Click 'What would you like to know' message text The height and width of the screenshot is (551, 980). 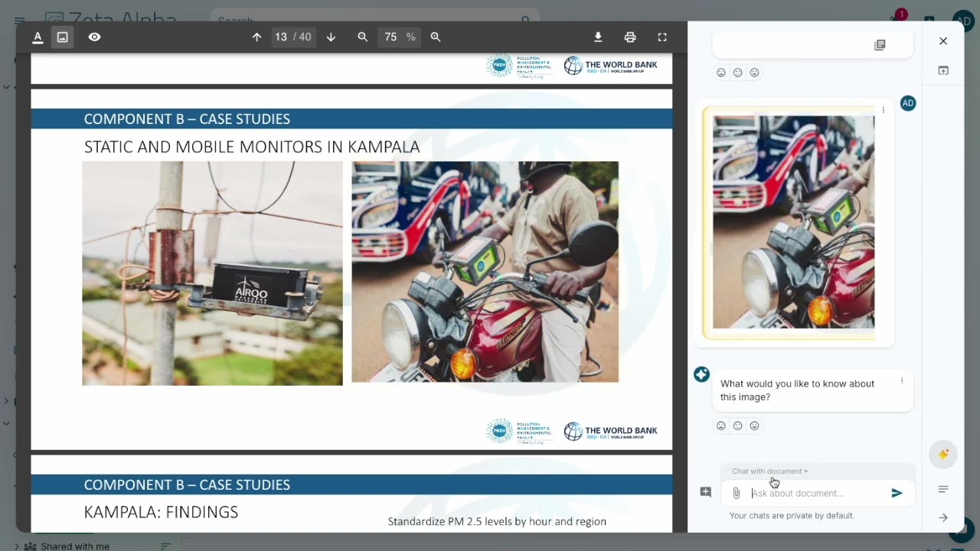(x=797, y=390)
